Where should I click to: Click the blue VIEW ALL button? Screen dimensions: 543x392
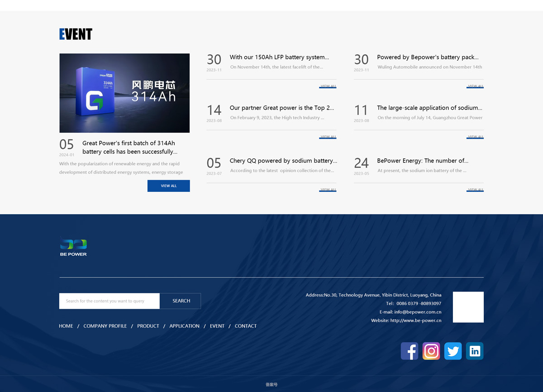168,186
